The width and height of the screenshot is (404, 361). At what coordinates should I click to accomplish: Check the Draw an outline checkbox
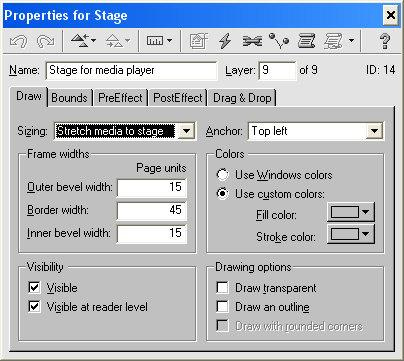(222, 306)
